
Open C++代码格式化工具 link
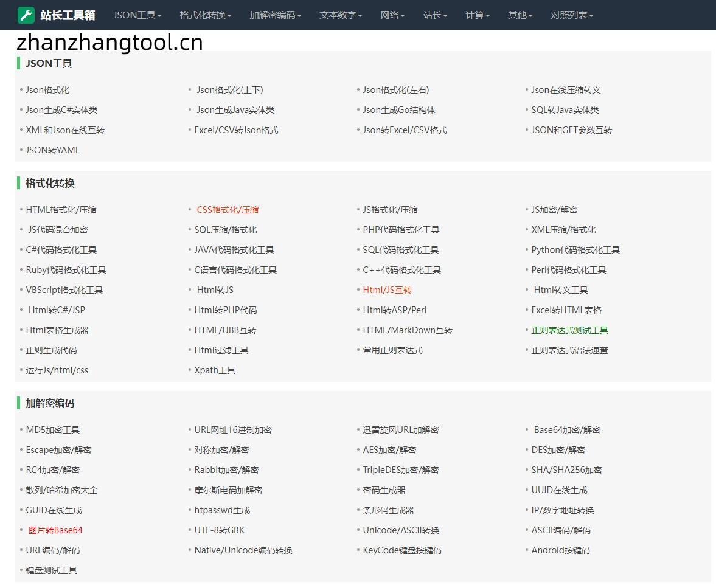point(402,270)
